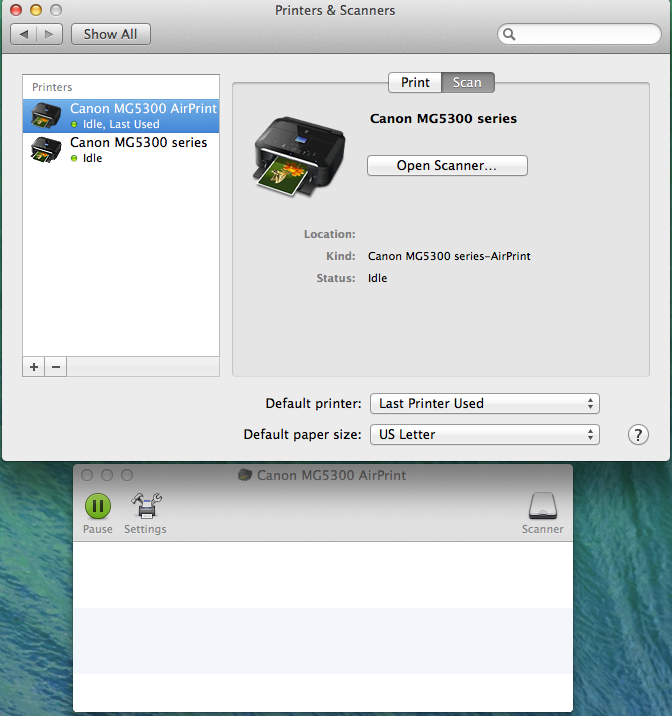This screenshot has height=716, width=672.
Task: Select Canon MG5300 series printer entry
Action: click(121, 150)
